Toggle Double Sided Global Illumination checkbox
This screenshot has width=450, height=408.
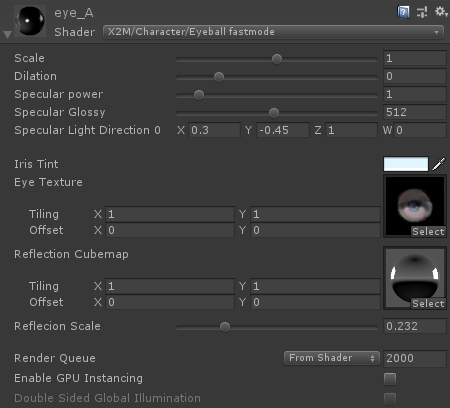coord(390,398)
